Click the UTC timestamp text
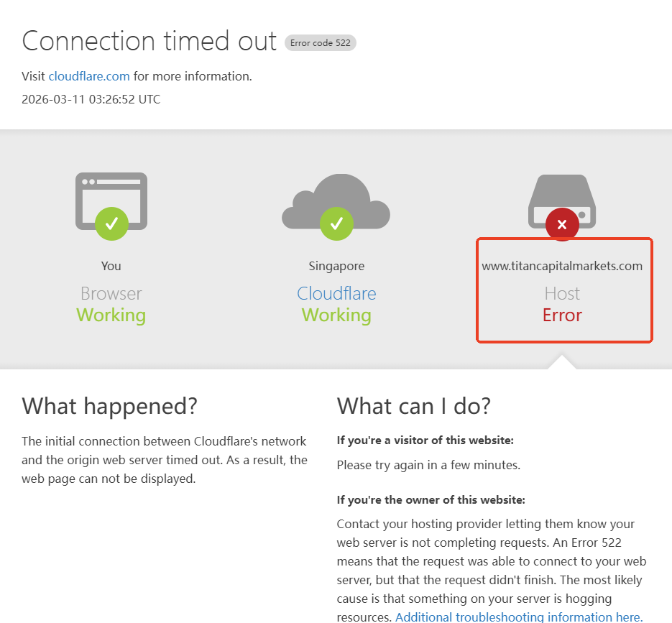The width and height of the screenshot is (672, 623). pyautogui.click(x=91, y=99)
